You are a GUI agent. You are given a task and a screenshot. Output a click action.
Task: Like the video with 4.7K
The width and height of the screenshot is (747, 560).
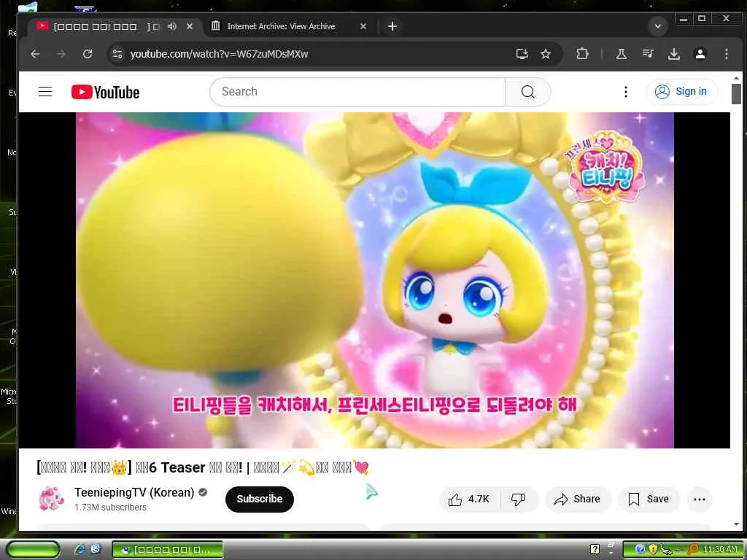(x=469, y=499)
